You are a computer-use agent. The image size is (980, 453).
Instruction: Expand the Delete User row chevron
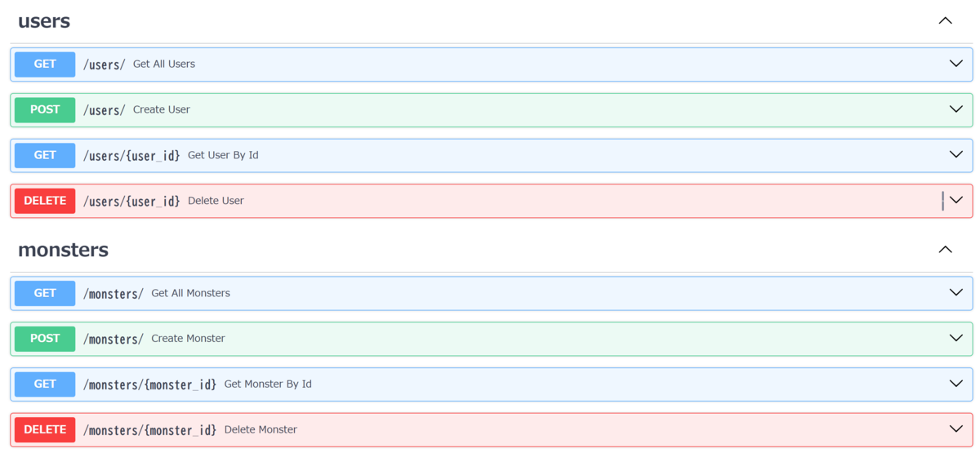(955, 200)
